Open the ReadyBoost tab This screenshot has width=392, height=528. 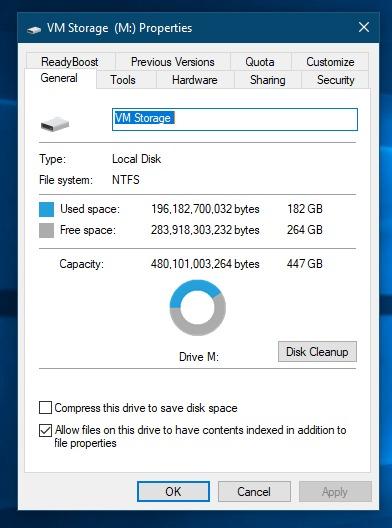pyautogui.click(x=70, y=62)
